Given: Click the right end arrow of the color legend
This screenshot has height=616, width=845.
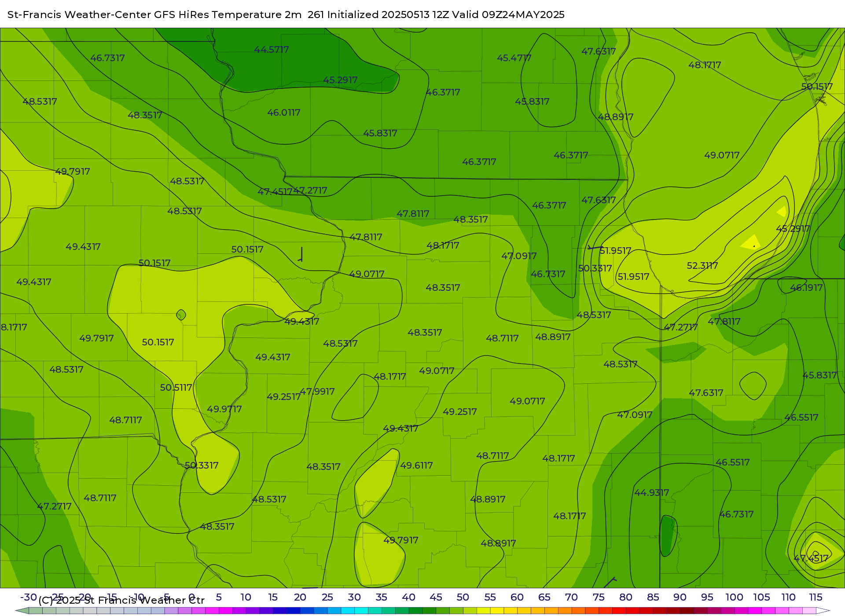Looking at the screenshot, I should click(823, 611).
